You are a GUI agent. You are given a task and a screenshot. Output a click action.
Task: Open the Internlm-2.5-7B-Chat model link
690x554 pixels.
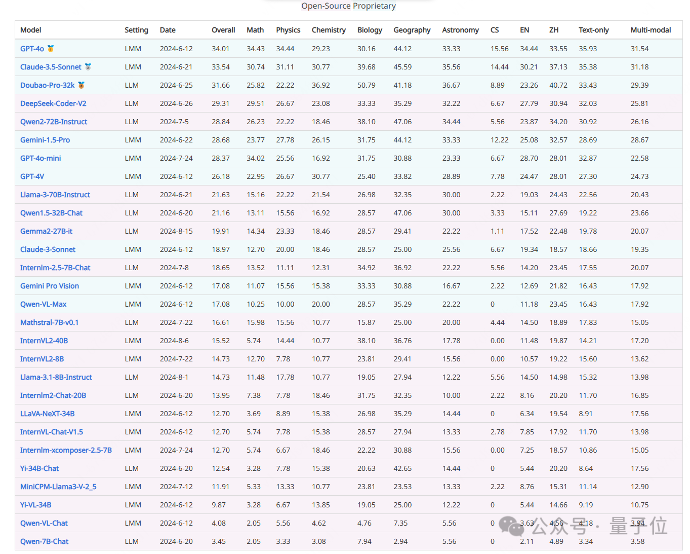[x=55, y=268]
